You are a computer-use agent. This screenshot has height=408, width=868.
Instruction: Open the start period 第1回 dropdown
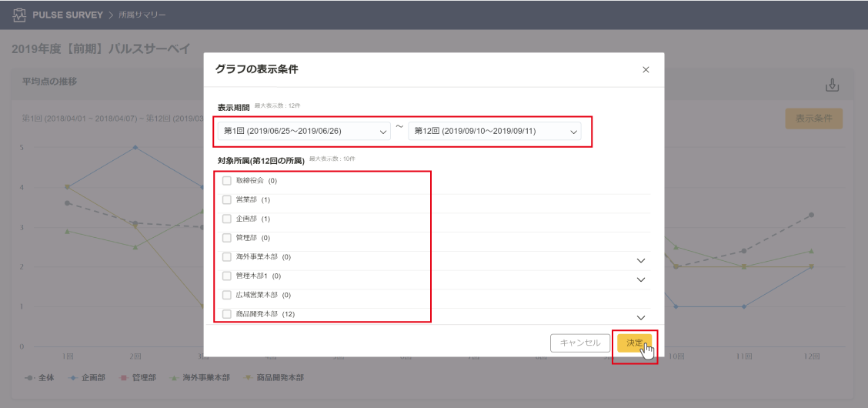(x=304, y=132)
